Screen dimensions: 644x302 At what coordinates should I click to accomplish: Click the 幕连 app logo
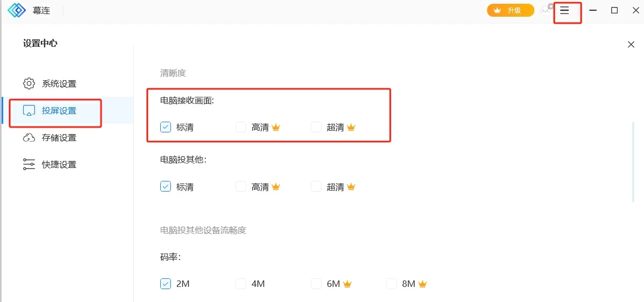click(17, 10)
